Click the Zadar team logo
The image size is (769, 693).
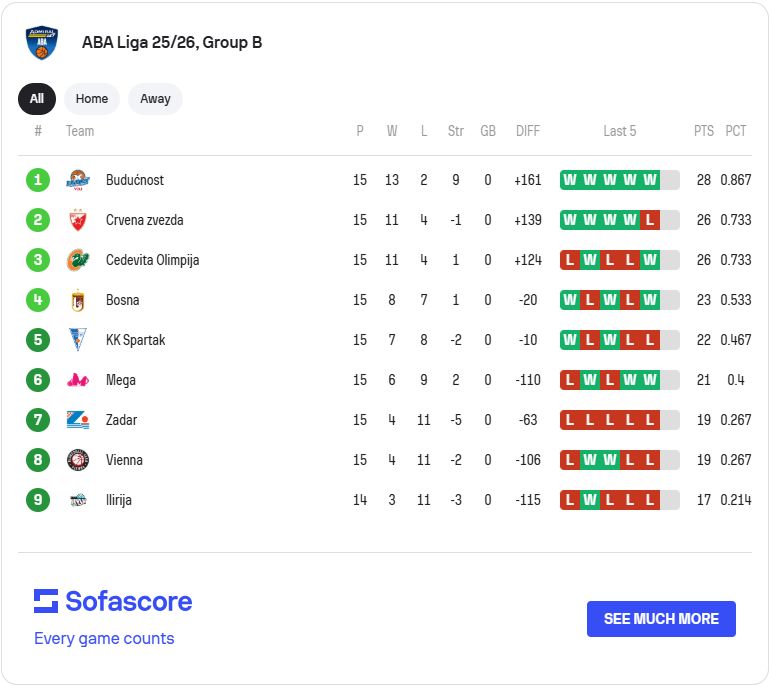click(78, 420)
